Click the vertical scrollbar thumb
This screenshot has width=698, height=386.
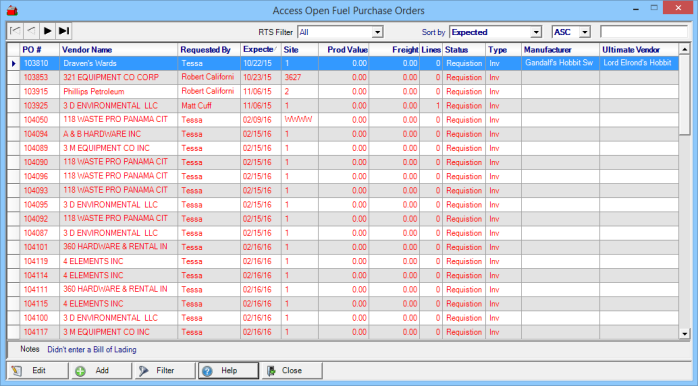(684, 94)
